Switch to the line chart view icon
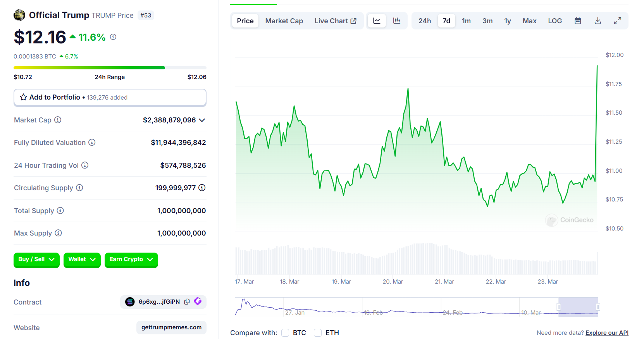The image size is (644, 339). [377, 21]
